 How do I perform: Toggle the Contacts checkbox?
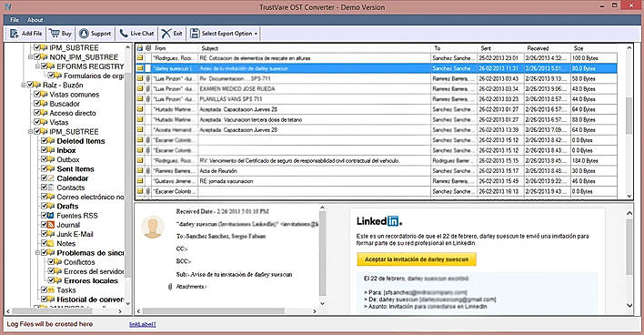(x=45, y=188)
